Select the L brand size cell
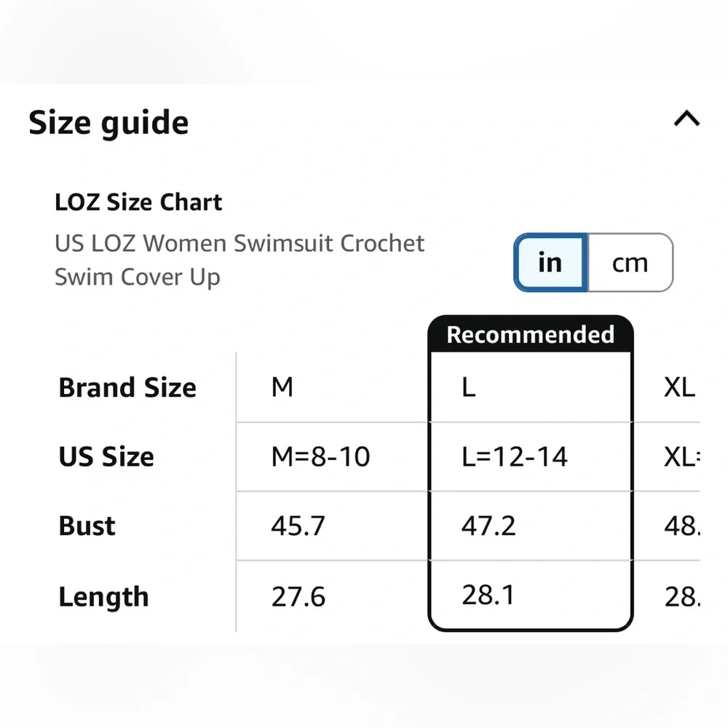Screen dimensions: 728x728 point(469,387)
